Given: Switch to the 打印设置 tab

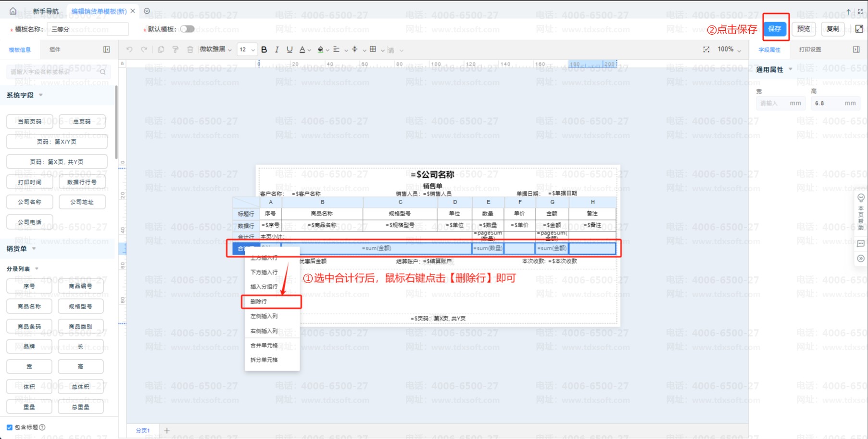Looking at the screenshot, I should (810, 50).
